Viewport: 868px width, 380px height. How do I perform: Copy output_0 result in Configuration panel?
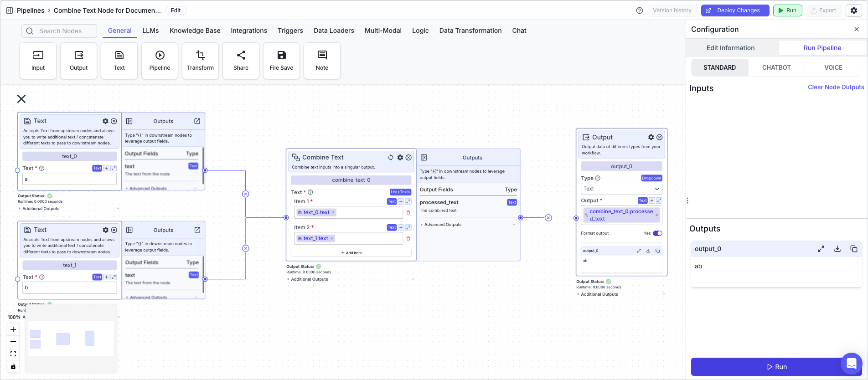click(853, 249)
